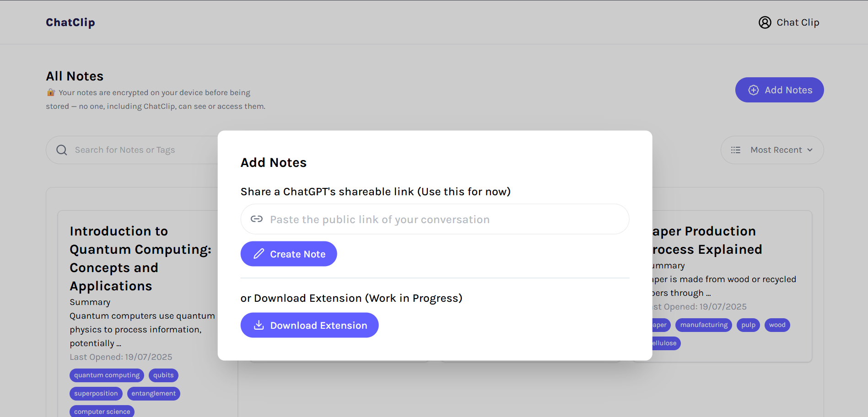The image size is (868, 417).
Task: Click the list sort icon beside Most Recent
Action: point(735,150)
